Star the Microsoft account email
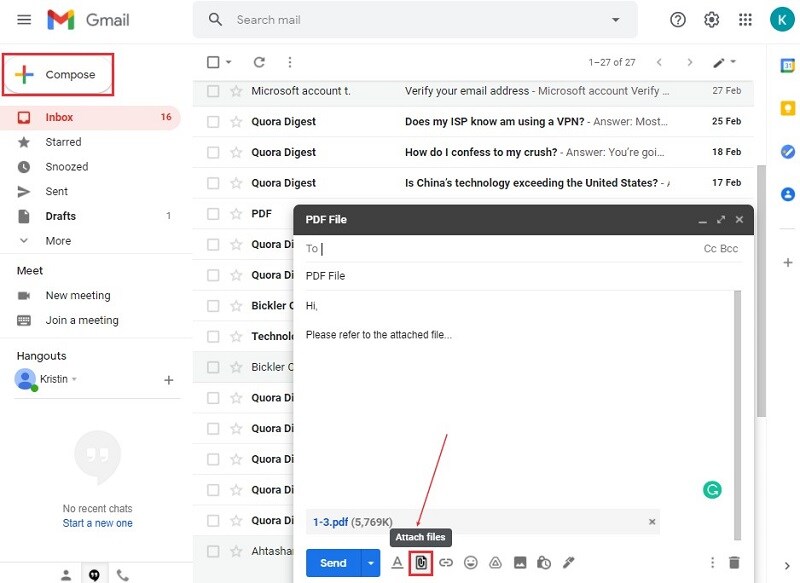This screenshot has height=583, width=800. (236, 91)
